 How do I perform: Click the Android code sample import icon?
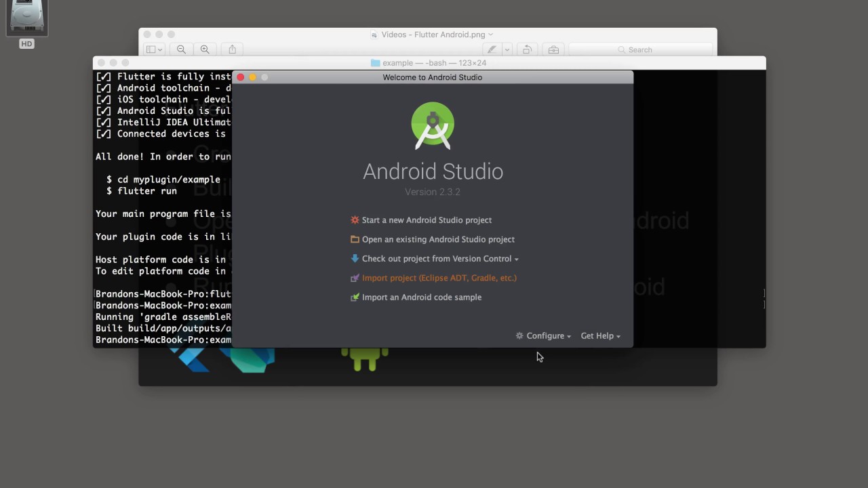[355, 297]
